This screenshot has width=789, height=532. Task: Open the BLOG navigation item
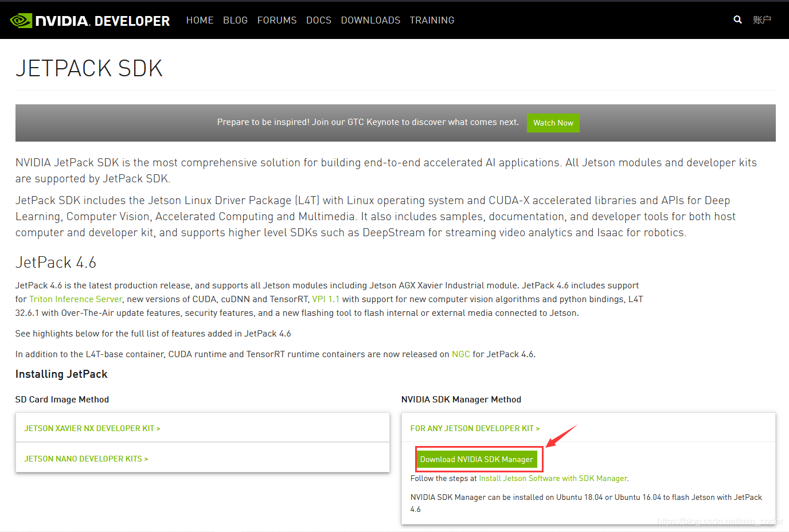tap(235, 20)
